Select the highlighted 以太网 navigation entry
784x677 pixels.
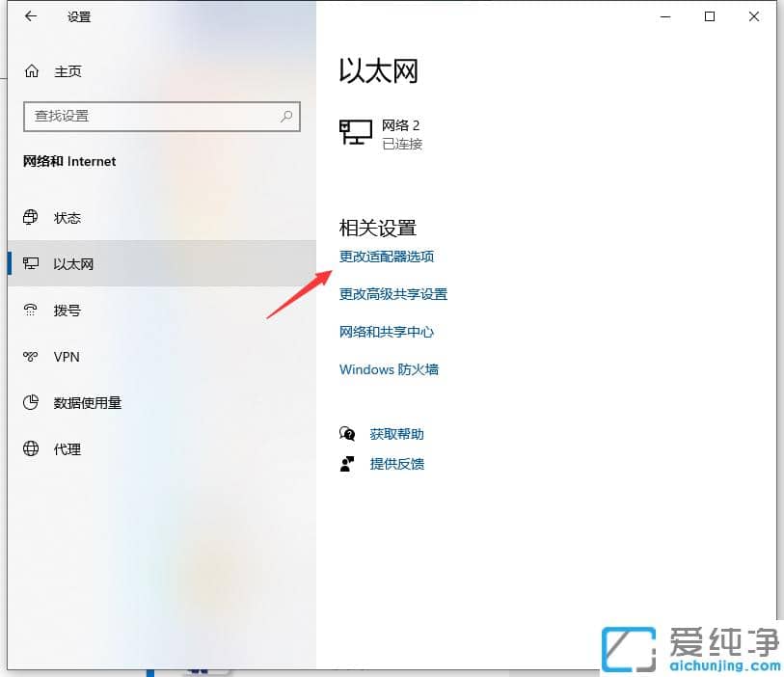[x=77, y=263]
